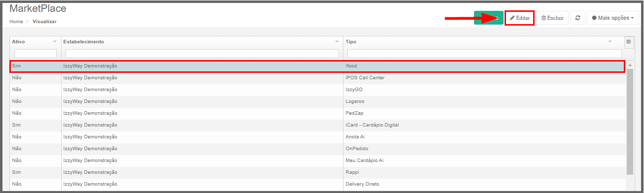Viewport: 644px width, 193px height.
Task: Click IzzyWay Demonstração in the Logaroo row
Action: [x=90, y=101]
